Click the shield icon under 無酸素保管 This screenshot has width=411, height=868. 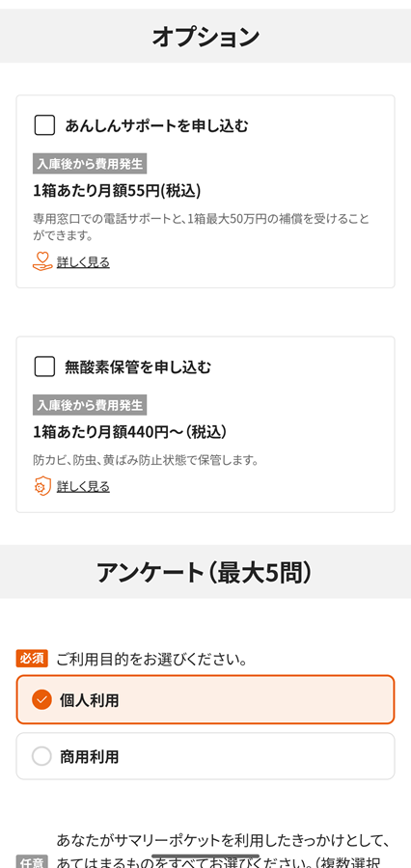tap(42, 487)
